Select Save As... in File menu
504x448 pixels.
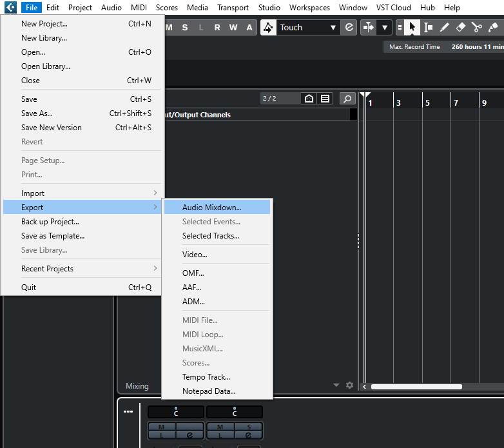[82, 113]
